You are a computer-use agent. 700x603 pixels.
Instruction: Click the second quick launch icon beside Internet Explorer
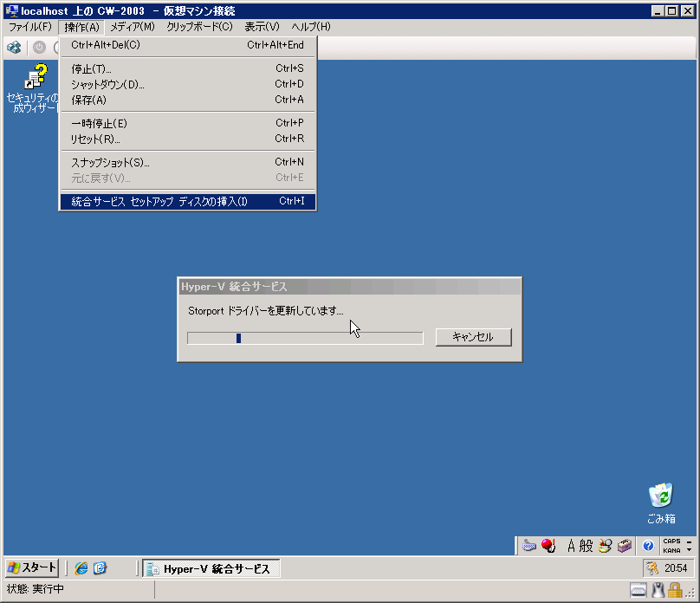tap(100, 568)
